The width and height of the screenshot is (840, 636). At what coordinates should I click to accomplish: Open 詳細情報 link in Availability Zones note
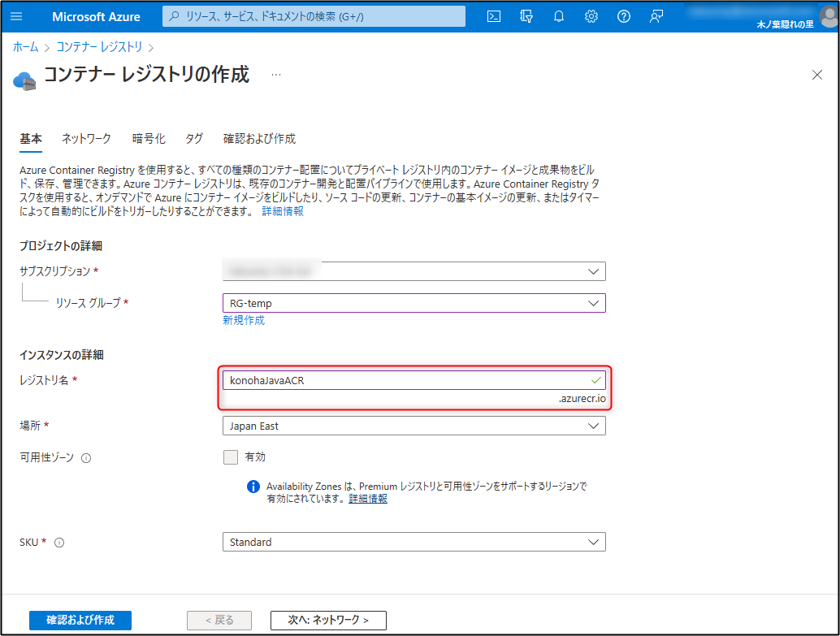[x=368, y=499]
